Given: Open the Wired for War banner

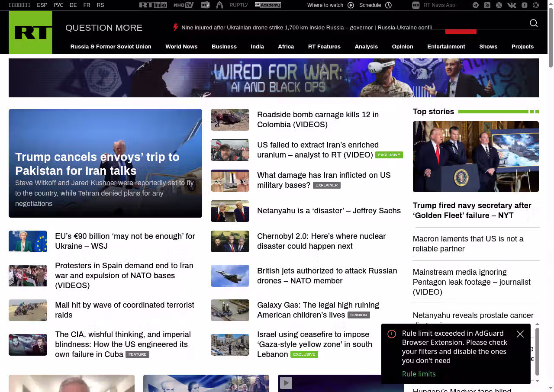Looking at the screenshot, I should [x=274, y=78].
